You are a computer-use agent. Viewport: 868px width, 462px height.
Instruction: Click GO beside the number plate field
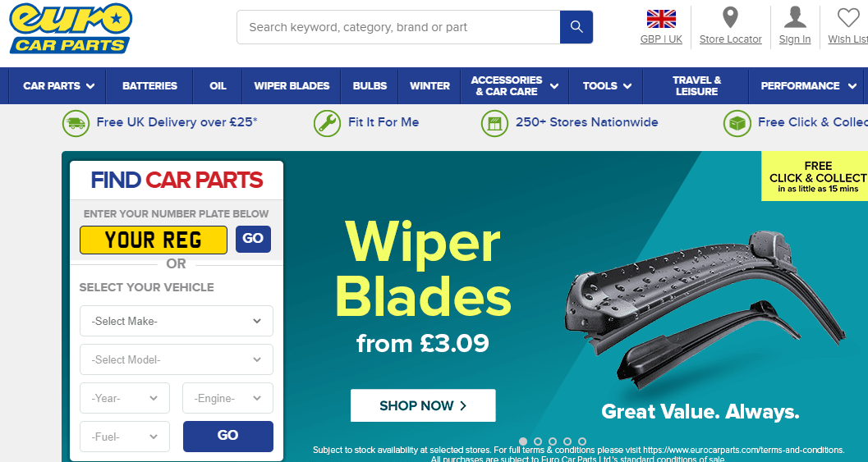pos(253,239)
